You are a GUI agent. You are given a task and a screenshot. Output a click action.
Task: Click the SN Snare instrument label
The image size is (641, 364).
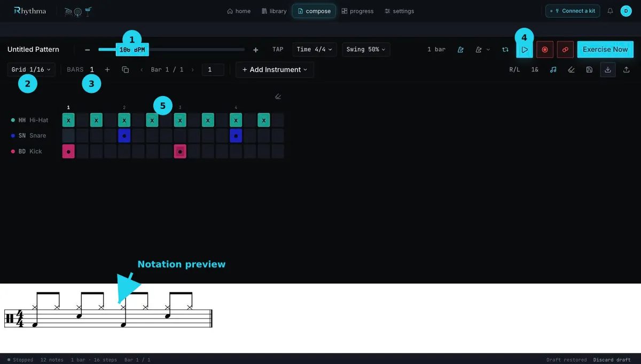click(x=32, y=136)
